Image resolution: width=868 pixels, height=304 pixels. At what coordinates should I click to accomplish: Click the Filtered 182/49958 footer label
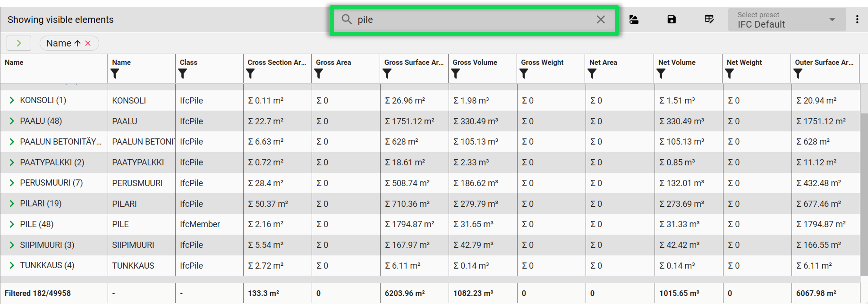(x=37, y=293)
